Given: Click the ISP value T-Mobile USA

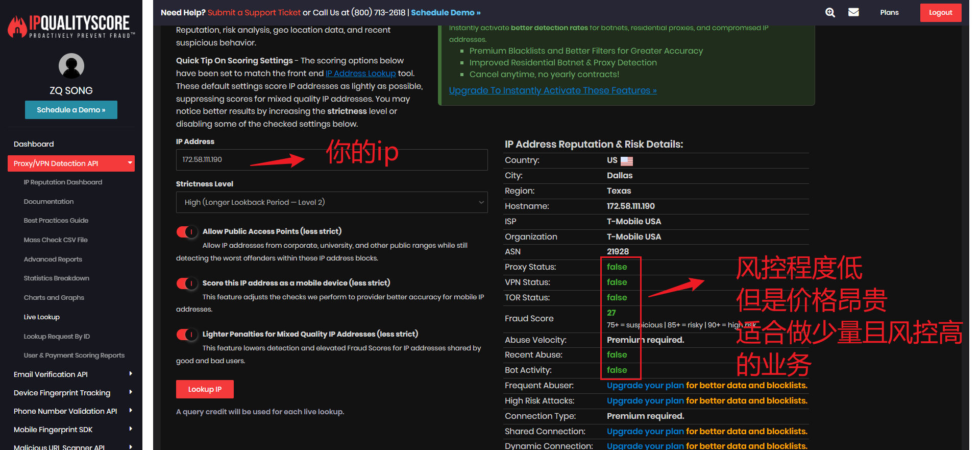Looking at the screenshot, I should (634, 222).
